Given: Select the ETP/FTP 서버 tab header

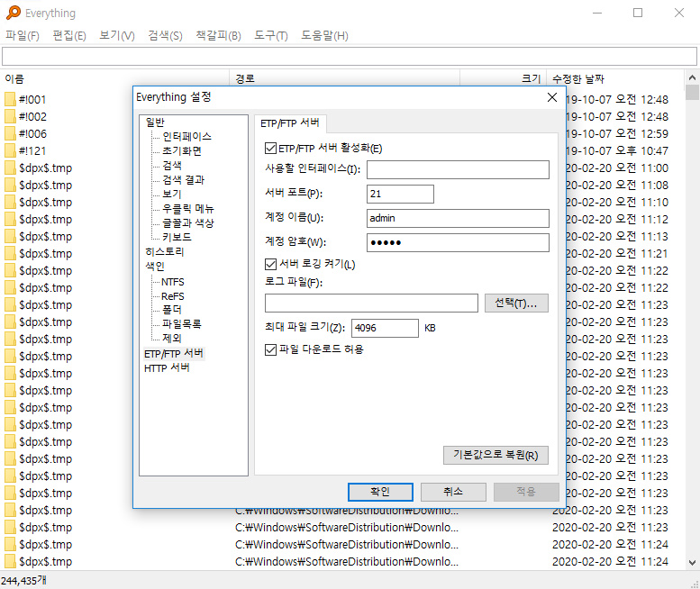Looking at the screenshot, I should [x=290, y=123].
